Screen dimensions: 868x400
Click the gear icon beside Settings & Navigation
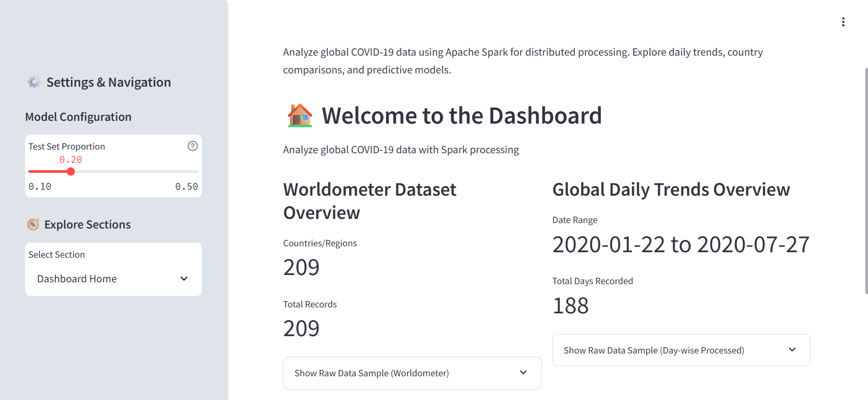[34, 82]
